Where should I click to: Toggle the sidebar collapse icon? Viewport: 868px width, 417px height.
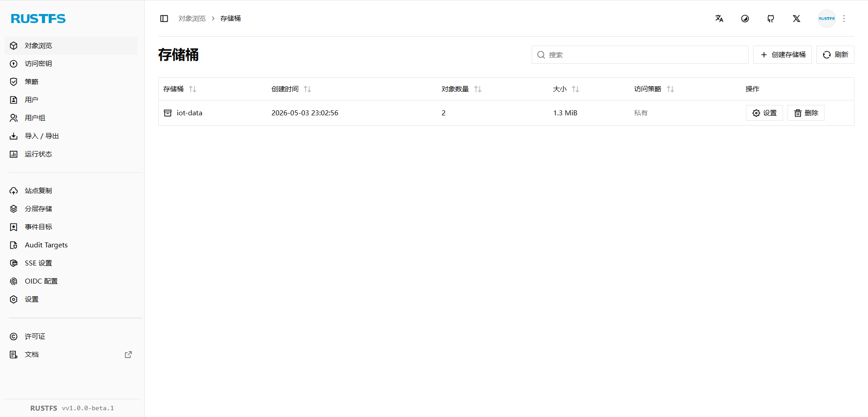coord(164,19)
